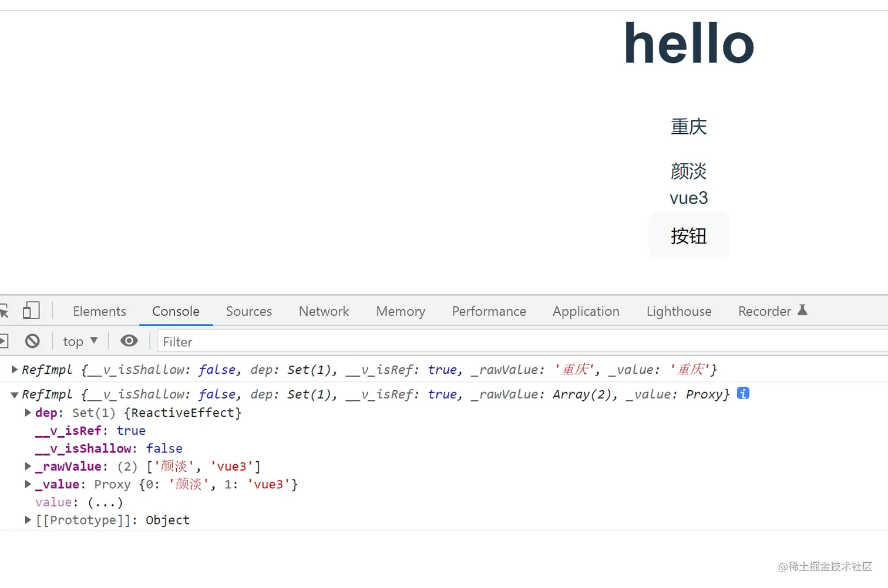888x588 pixels.
Task: Expand the _value Proxy entry
Action: (x=28, y=484)
